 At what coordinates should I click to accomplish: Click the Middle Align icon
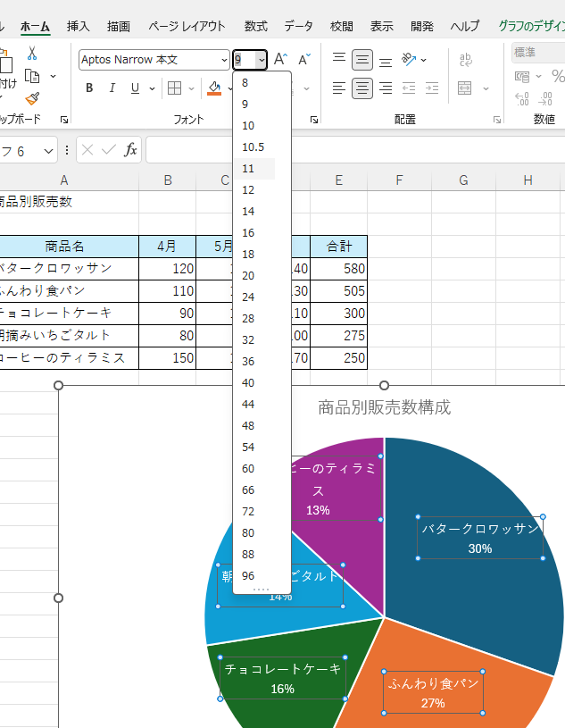click(x=362, y=60)
